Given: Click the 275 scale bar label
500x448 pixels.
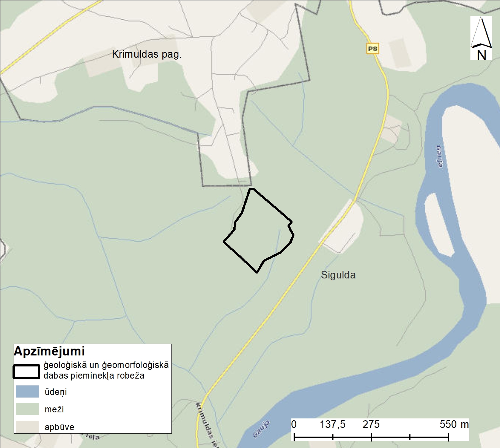Looking at the screenshot, I should [x=371, y=424].
